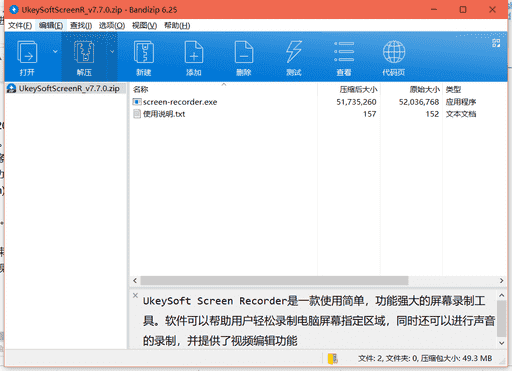Close the Bandizip window
This screenshot has width=512, height=371.
tap(492, 9)
